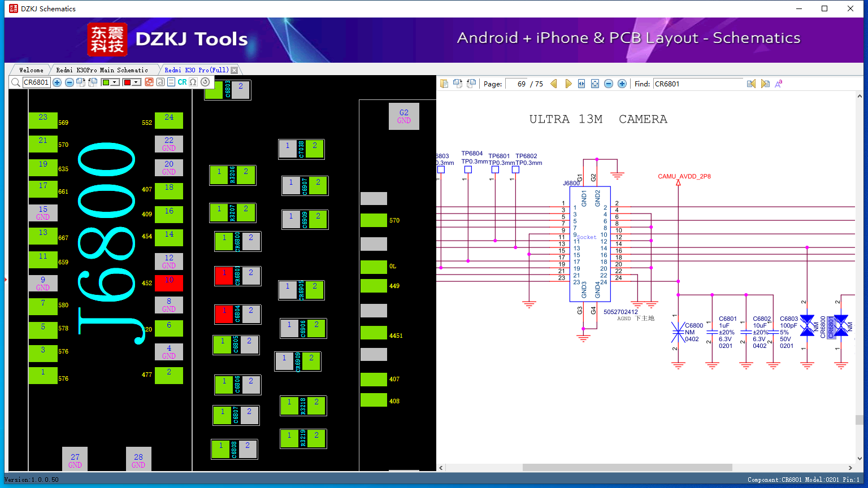Zoom in on the PCB layout view
This screenshot has width=868, height=488.
coord(57,82)
